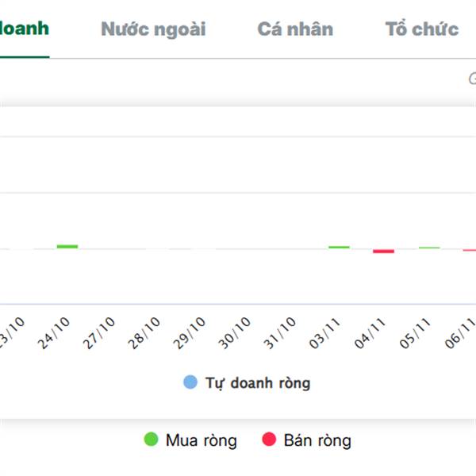Click the 03/11 date axis label

(326, 333)
